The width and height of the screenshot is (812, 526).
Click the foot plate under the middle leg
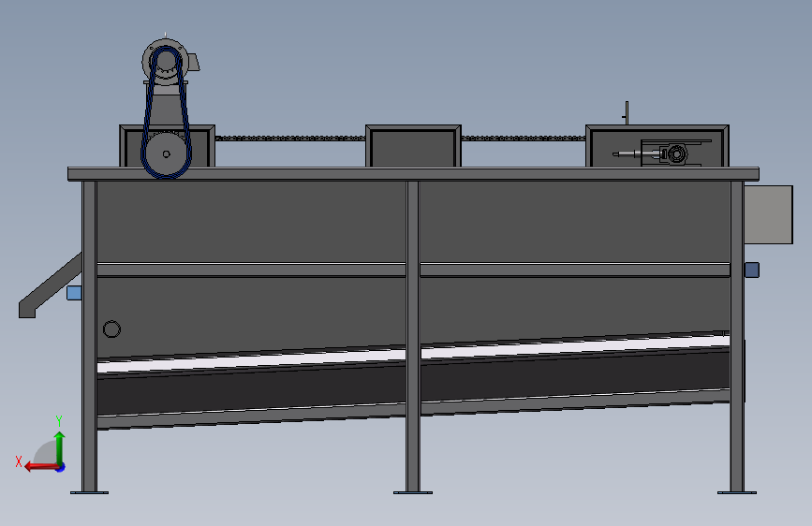click(x=413, y=493)
